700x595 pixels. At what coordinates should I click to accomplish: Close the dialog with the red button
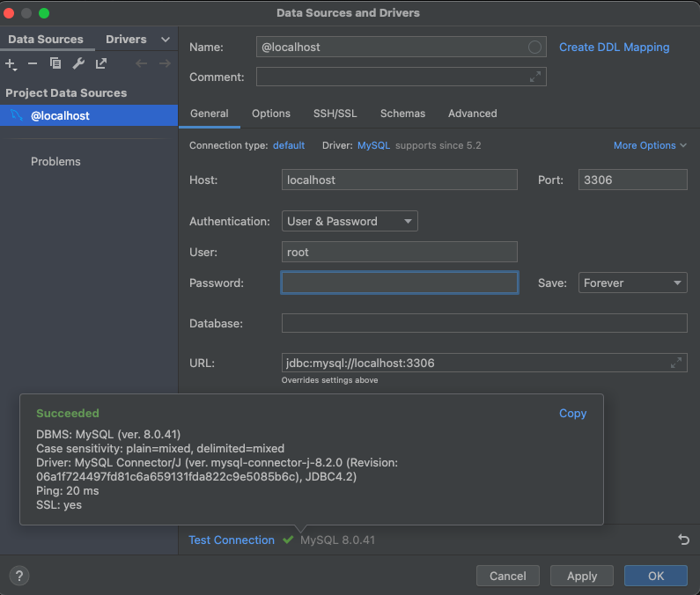point(9,13)
